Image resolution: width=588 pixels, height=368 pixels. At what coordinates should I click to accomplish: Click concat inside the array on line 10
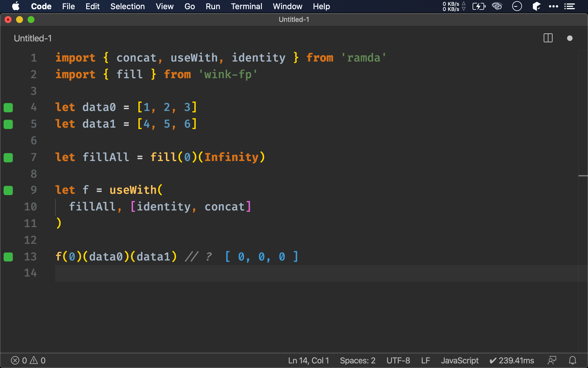[225, 207]
